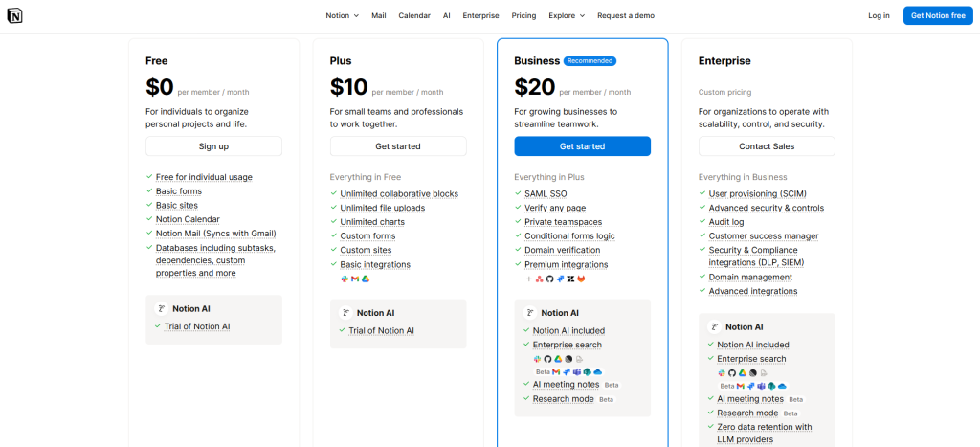Click Sign up on the Free plan
Screen dimensions: 980x447
(213, 146)
